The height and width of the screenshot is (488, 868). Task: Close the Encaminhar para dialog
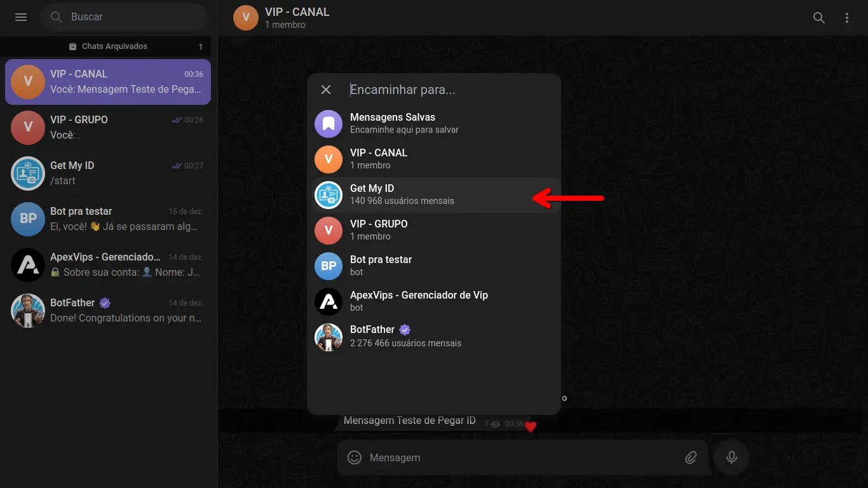(x=326, y=90)
